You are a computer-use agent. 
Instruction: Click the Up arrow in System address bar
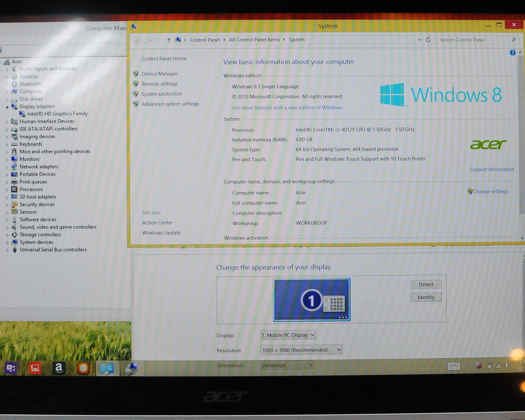coord(169,40)
